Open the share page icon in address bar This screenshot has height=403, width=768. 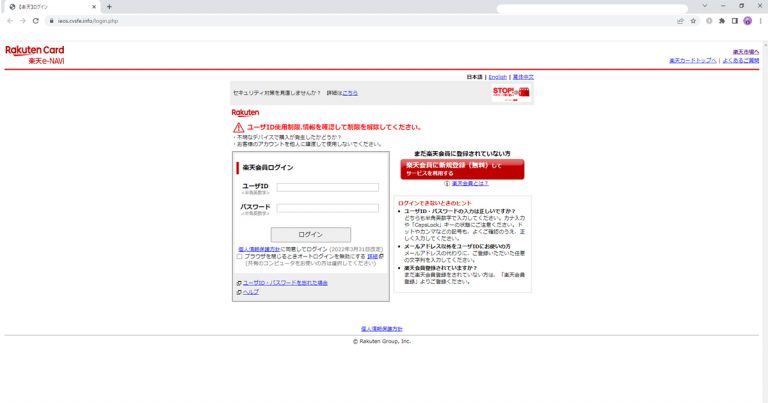pyautogui.click(x=680, y=21)
